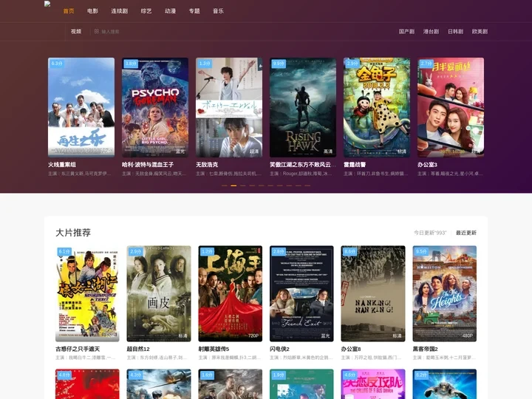The image size is (532, 399).
Task: Open the sea turtle poster in the bottom row
Action: click(x=445, y=384)
